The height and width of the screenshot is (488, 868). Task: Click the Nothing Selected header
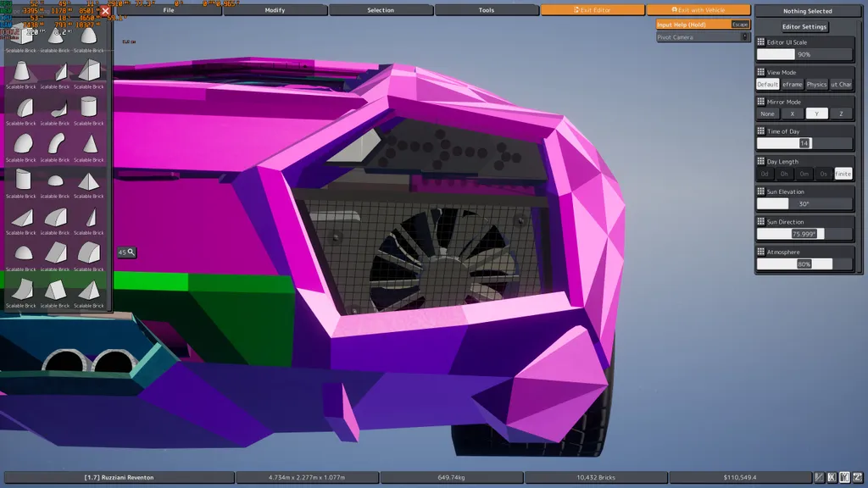(x=807, y=11)
